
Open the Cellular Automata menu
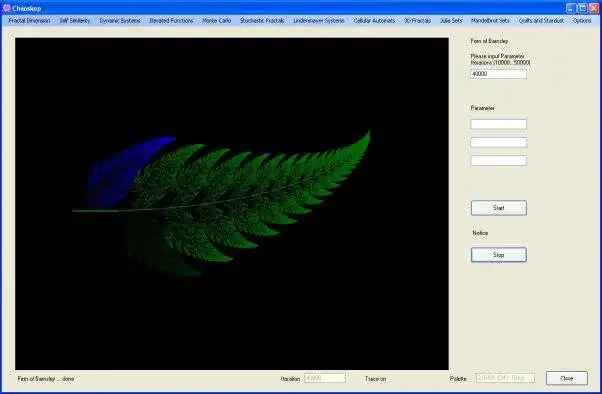[374, 21]
